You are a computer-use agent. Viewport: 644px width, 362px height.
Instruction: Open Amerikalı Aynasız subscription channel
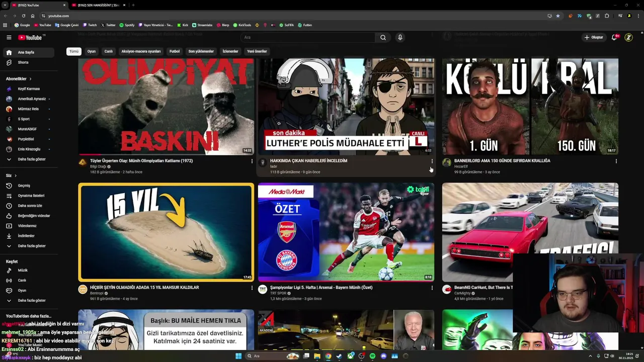28,99
